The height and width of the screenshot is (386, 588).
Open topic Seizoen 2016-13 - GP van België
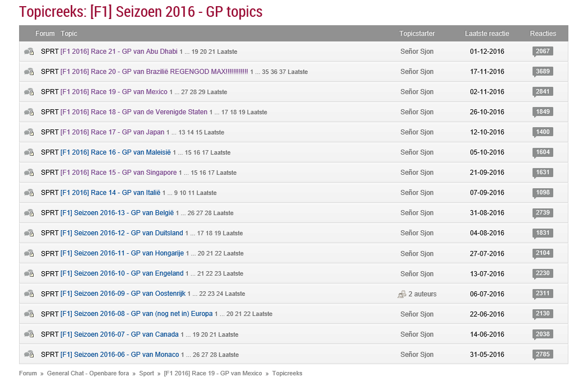coord(117,213)
